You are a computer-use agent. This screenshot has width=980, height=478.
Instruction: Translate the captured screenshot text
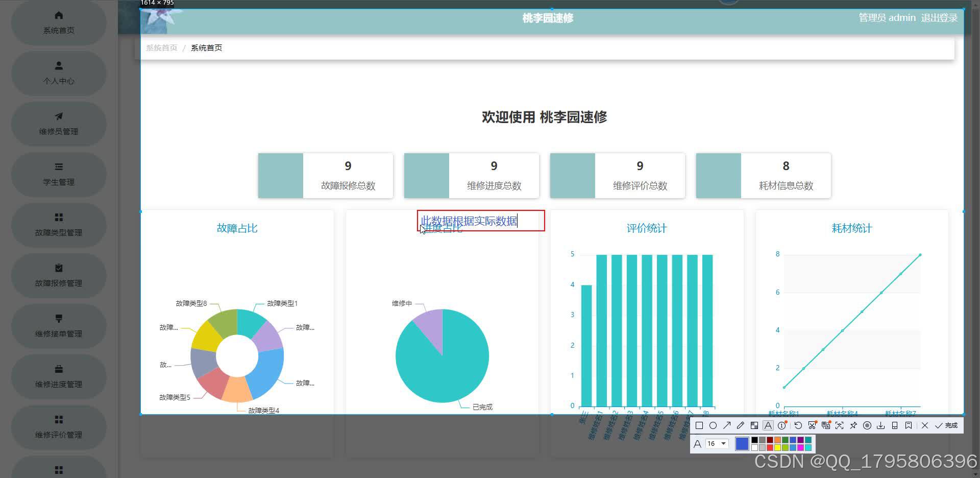[826, 425]
